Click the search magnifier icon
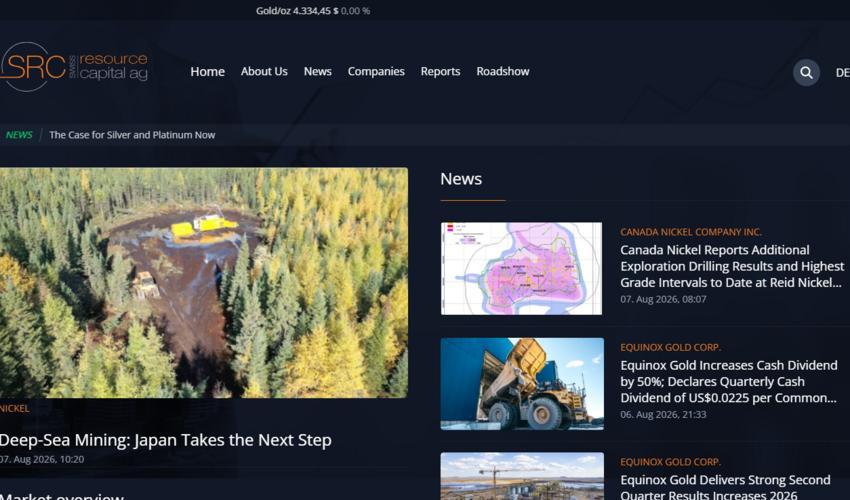 click(806, 73)
